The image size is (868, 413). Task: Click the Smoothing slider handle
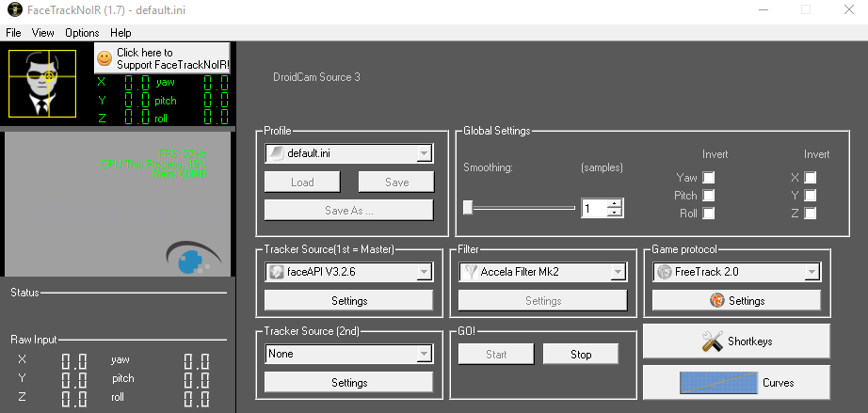[468, 208]
